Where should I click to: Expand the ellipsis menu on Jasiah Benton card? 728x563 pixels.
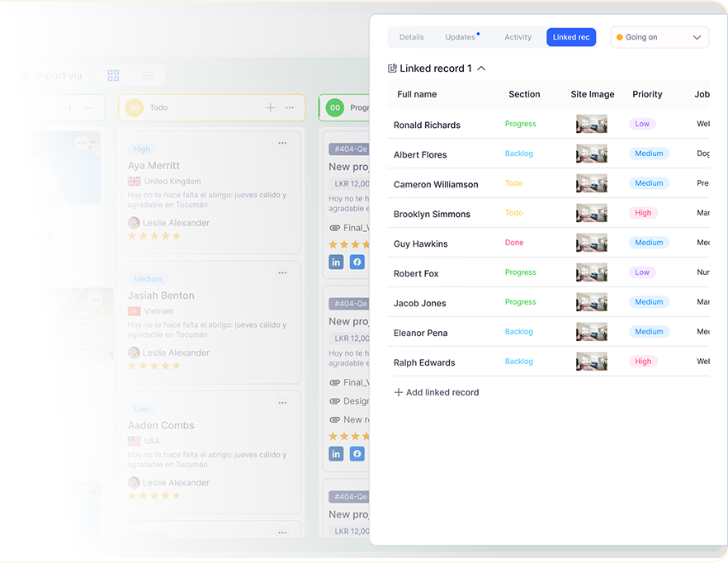282,272
